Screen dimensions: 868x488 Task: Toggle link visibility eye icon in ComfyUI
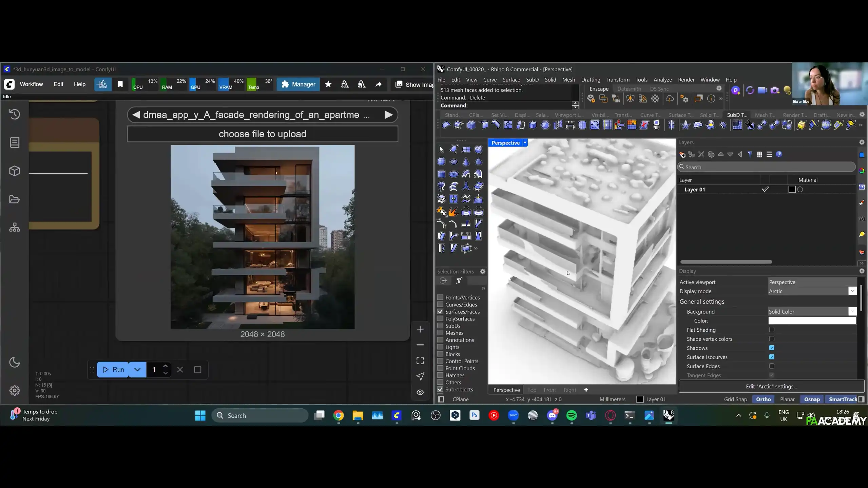(x=420, y=392)
